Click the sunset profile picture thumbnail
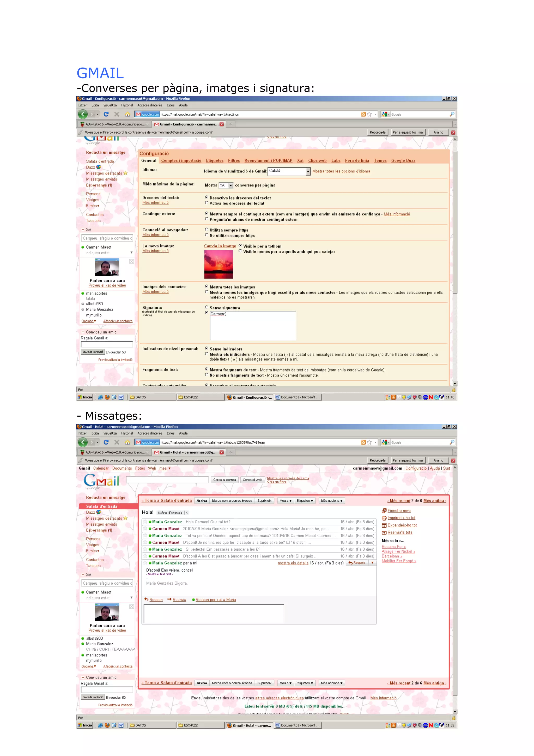The height and width of the screenshot is (756, 534). 218,264
